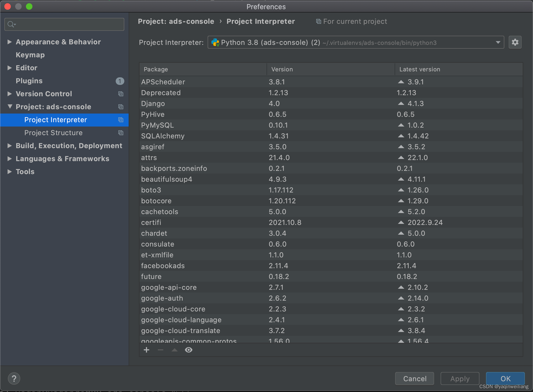
Task: Click the Version column header
Action: pos(331,69)
